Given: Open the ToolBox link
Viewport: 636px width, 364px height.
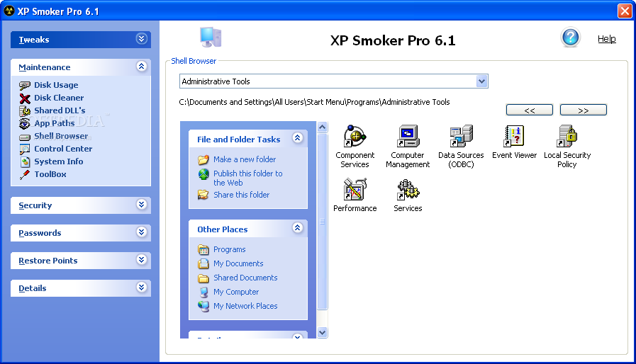Looking at the screenshot, I should [50, 174].
